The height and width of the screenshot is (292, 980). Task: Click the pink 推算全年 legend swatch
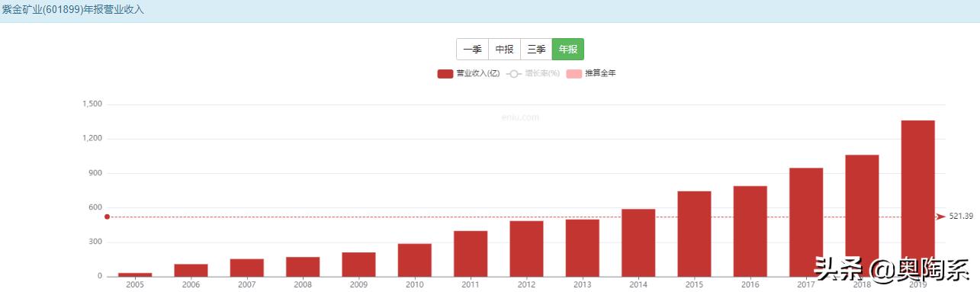(x=574, y=74)
